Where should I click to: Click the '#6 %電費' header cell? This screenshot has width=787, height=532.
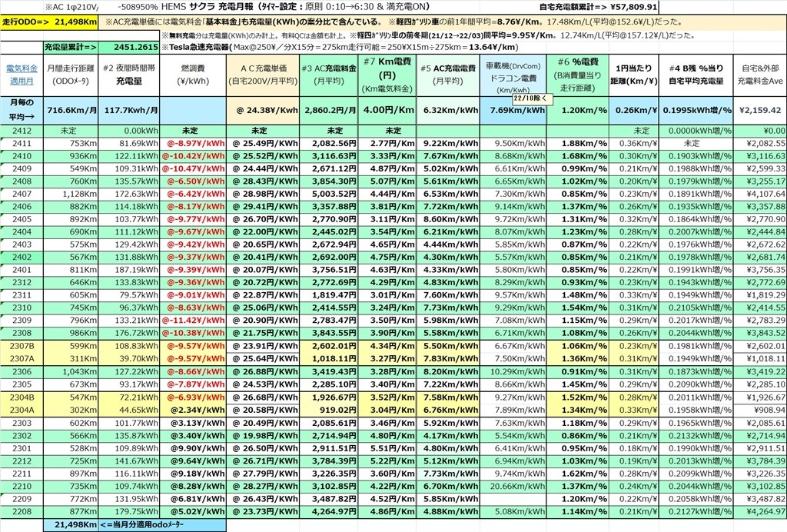tap(578, 75)
